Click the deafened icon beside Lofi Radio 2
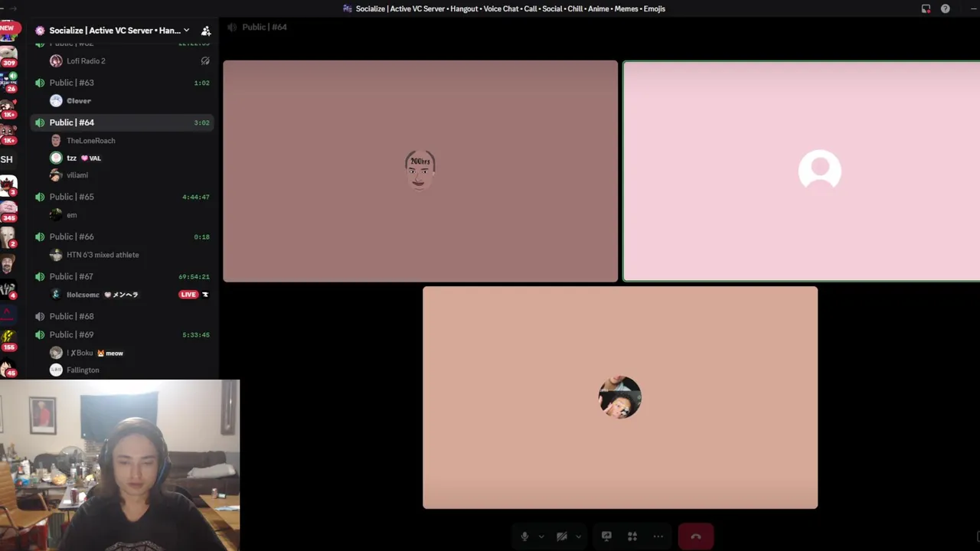 coord(205,61)
